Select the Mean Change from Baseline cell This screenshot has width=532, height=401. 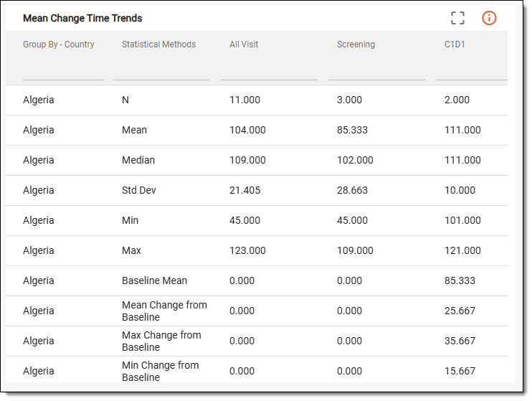pyautogui.click(x=164, y=311)
